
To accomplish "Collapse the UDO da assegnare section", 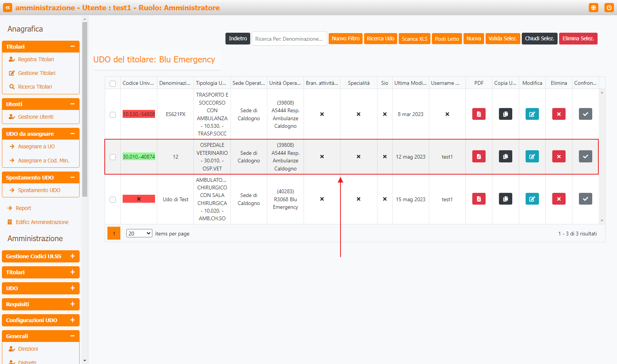I will coord(72,134).
